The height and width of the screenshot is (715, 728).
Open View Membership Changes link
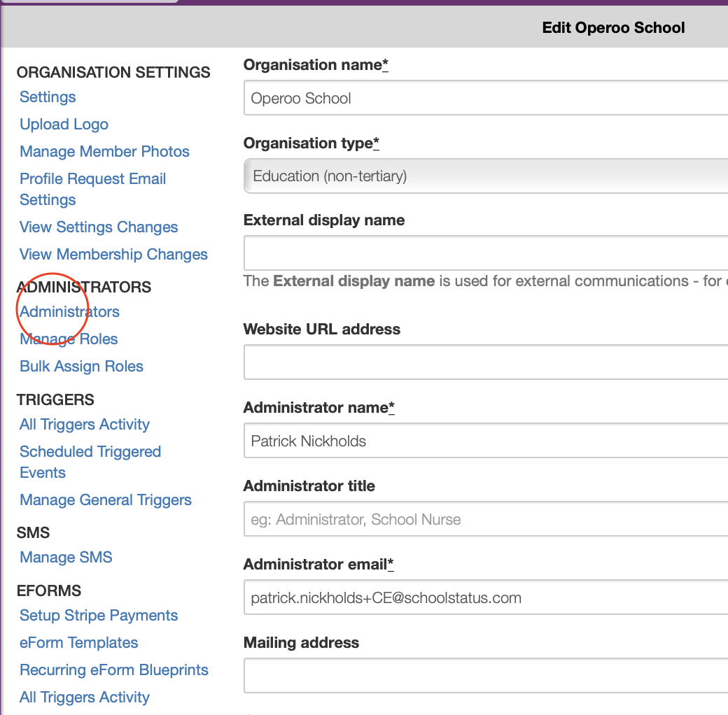113,255
